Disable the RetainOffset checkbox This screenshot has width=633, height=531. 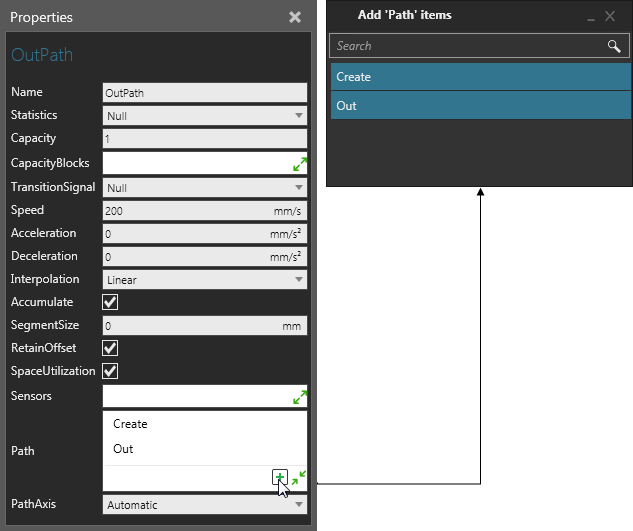111,348
